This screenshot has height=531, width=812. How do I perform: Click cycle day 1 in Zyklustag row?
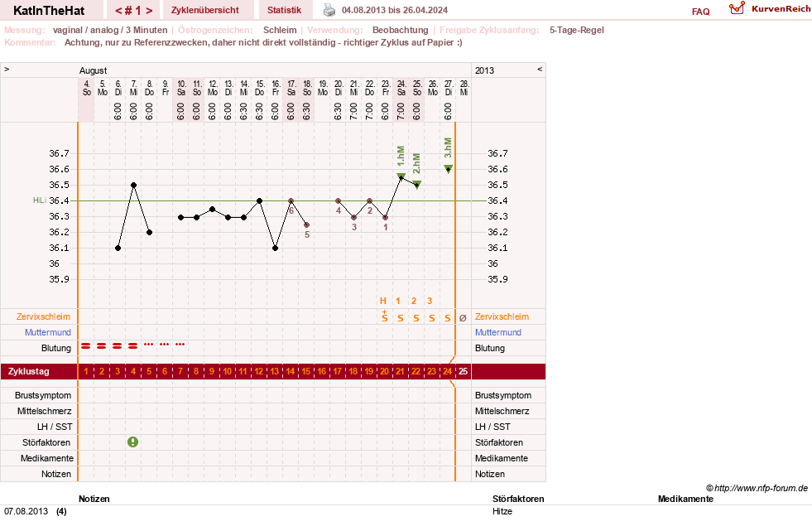[86, 371]
